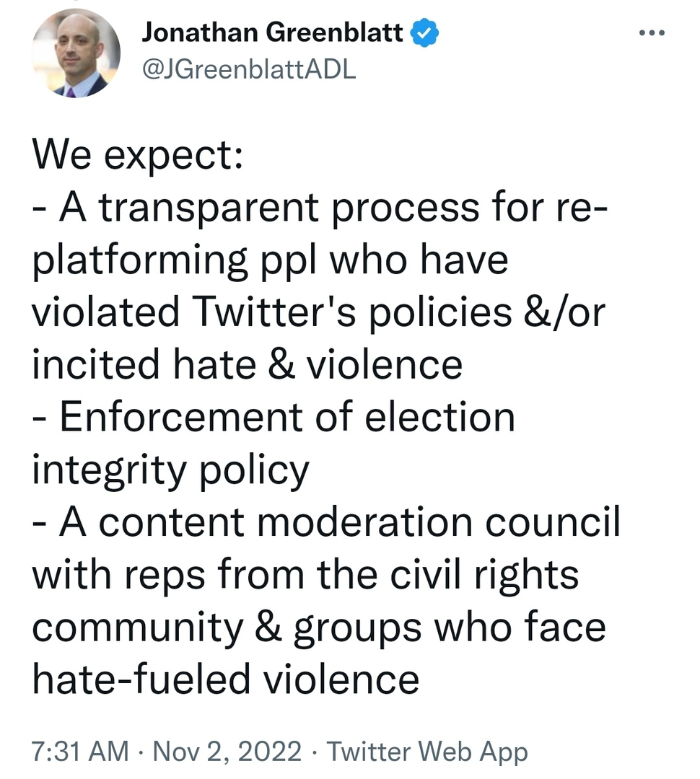Click the "A content moderation council" line
Screen dimensions: 700x779
pyautogui.click(x=326, y=521)
